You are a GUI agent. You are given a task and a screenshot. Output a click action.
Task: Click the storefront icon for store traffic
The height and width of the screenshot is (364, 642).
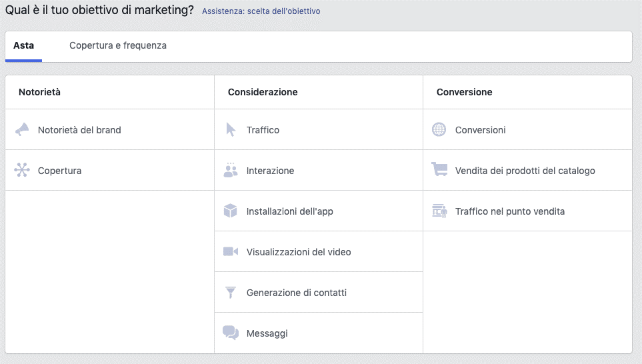click(x=439, y=211)
